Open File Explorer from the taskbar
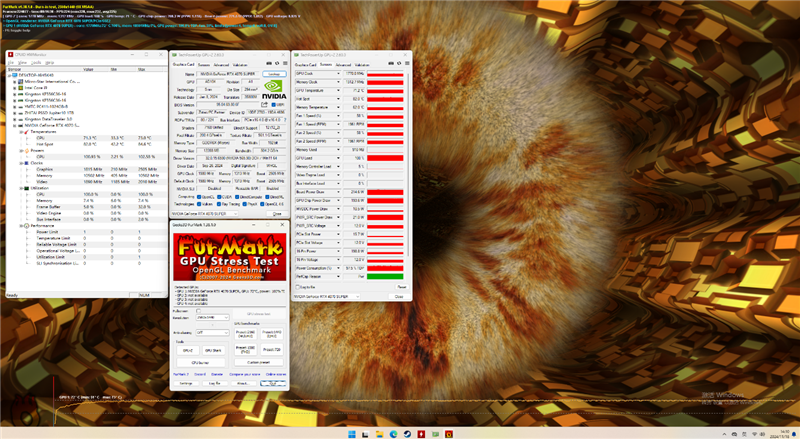The image size is (800, 439). (x=379, y=434)
